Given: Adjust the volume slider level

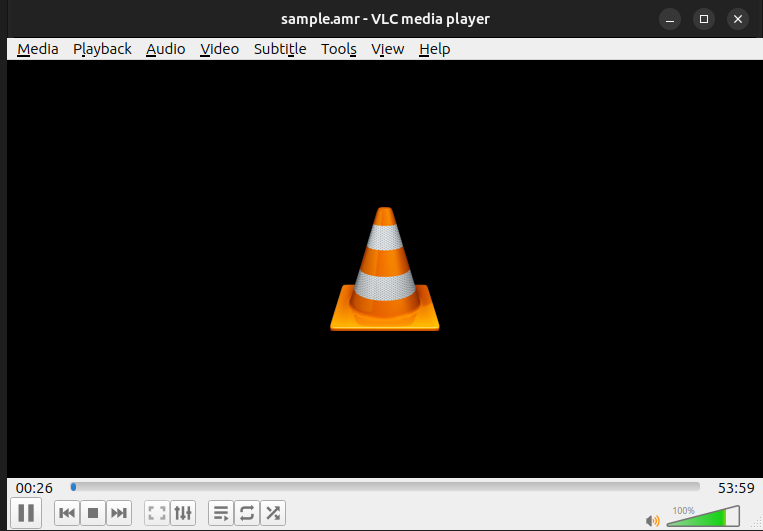Looking at the screenshot, I should point(703,516).
